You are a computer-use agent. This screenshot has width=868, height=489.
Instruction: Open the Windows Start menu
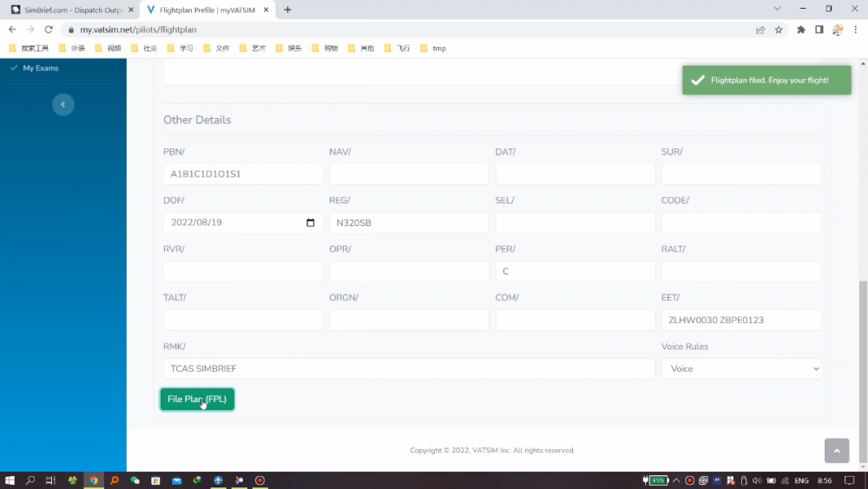coord(11,480)
